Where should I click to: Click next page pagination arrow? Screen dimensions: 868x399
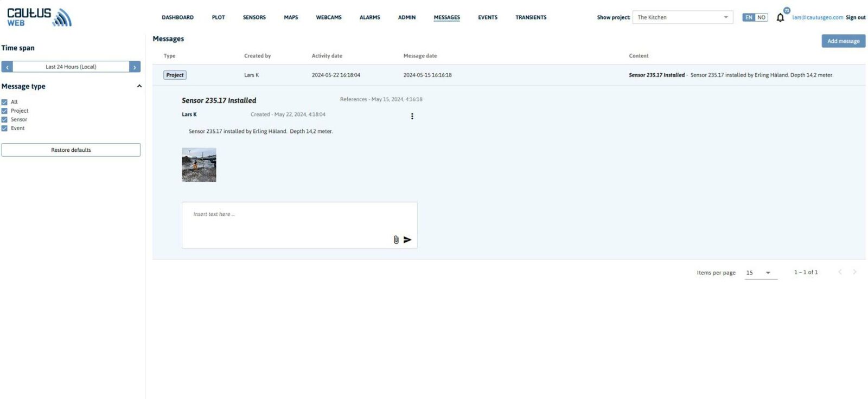pos(854,272)
